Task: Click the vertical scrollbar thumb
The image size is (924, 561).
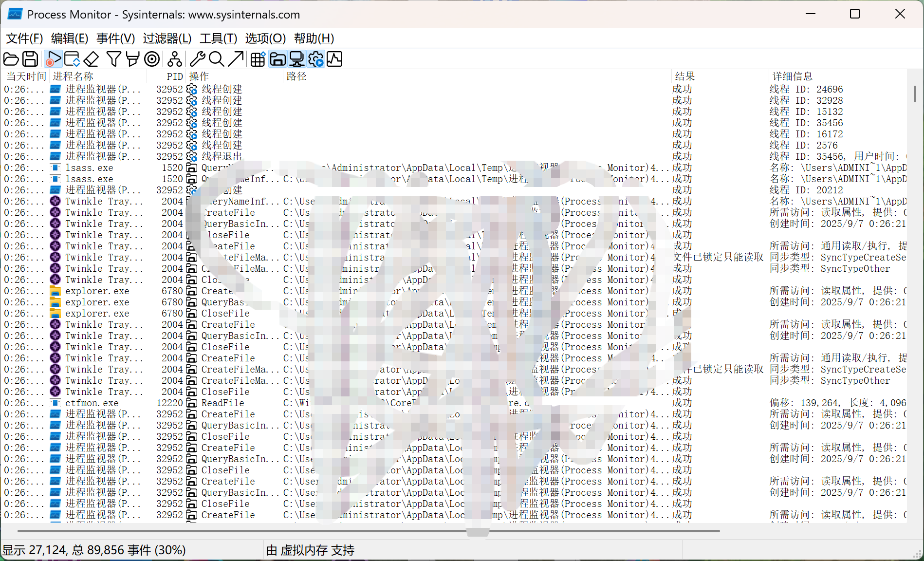Action: coord(915,93)
